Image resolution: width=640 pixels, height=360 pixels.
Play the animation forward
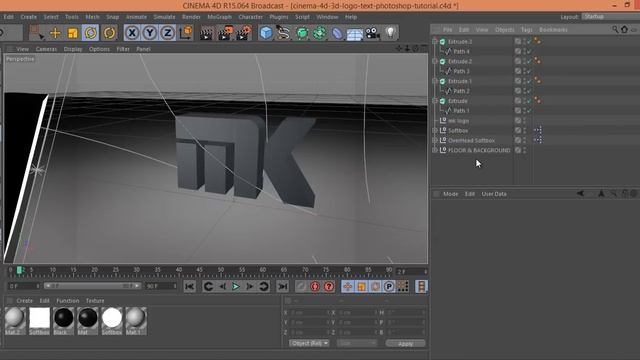(x=236, y=287)
